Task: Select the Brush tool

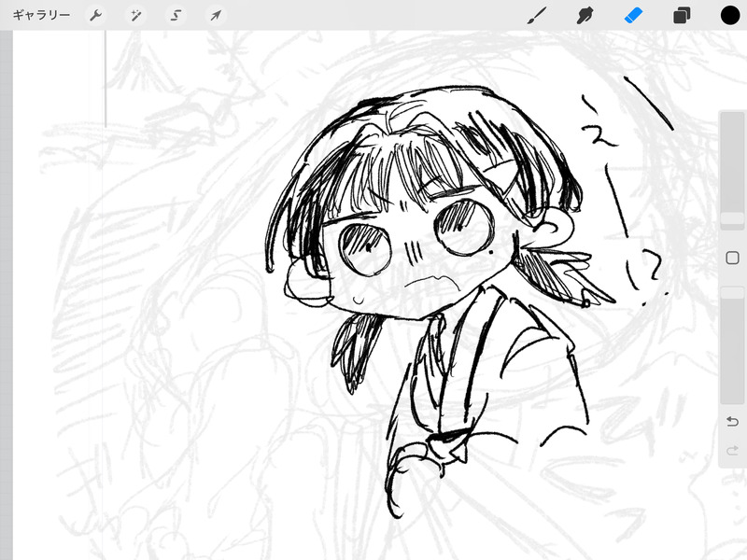Action: click(538, 15)
